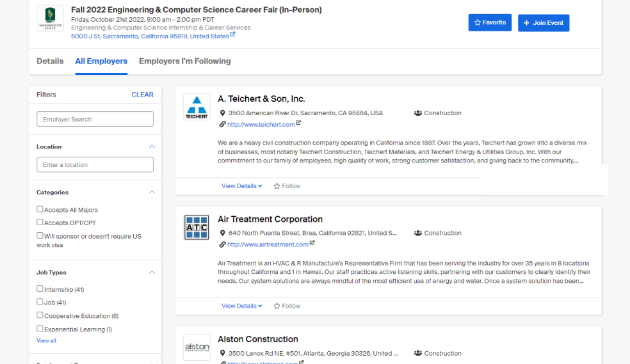Click the Air Treatment Corporation ATC logo

click(197, 227)
